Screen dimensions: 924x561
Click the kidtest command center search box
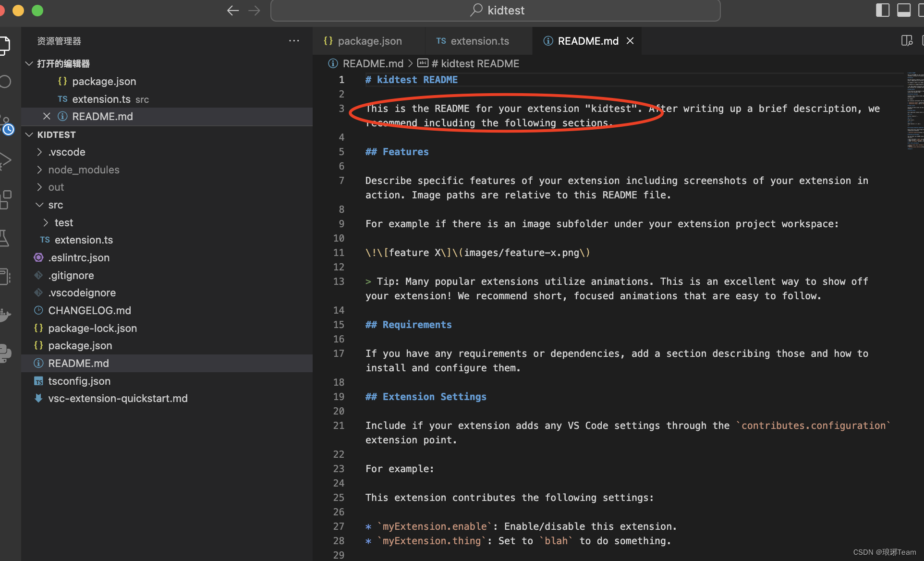coord(495,11)
